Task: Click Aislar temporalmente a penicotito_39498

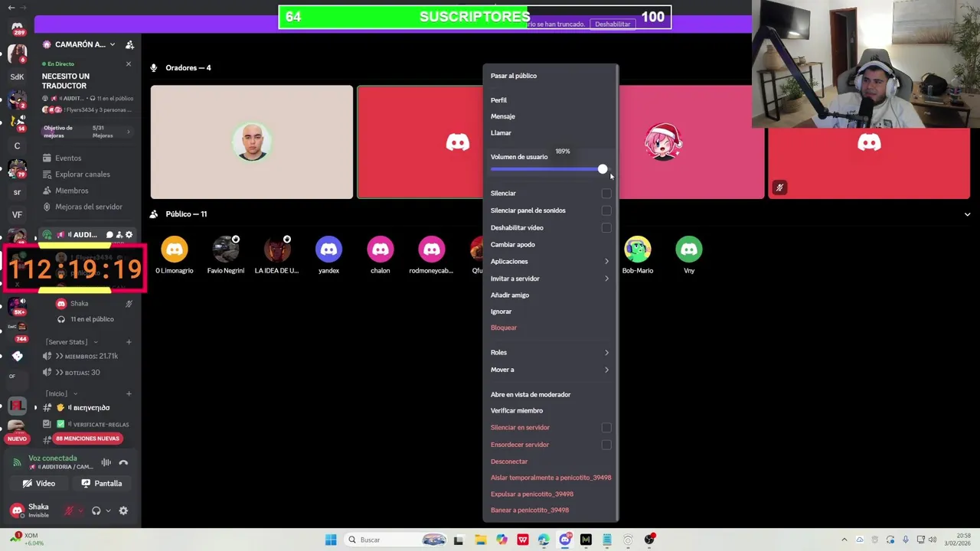Action: coord(550,478)
